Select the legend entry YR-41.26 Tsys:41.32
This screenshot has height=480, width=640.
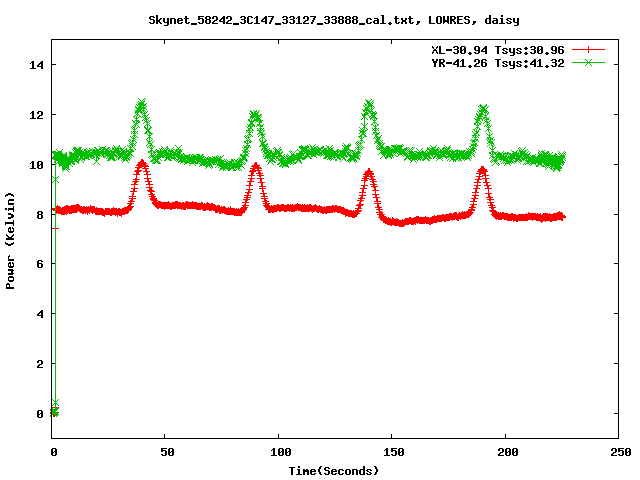498,63
